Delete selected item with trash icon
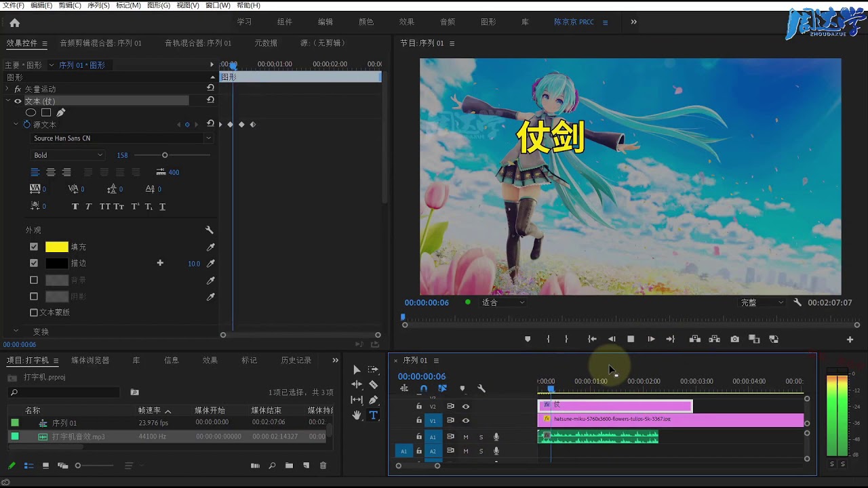 coord(323,466)
